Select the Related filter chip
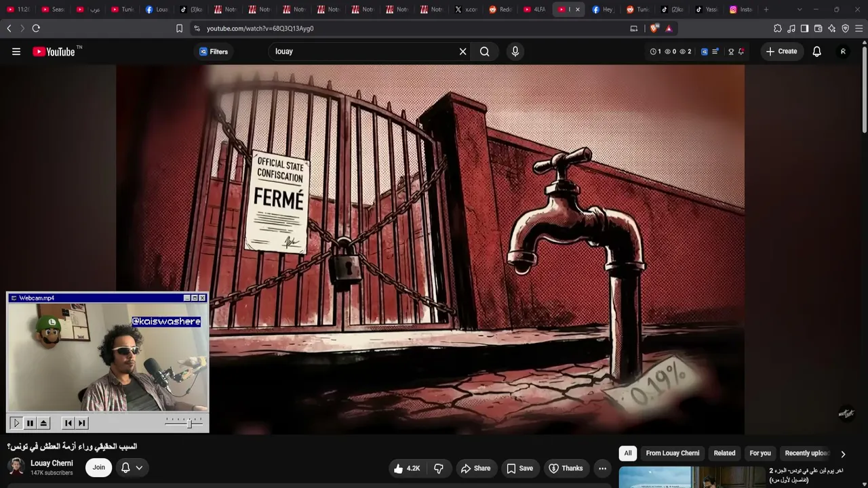868x488 pixels. pyautogui.click(x=724, y=453)
